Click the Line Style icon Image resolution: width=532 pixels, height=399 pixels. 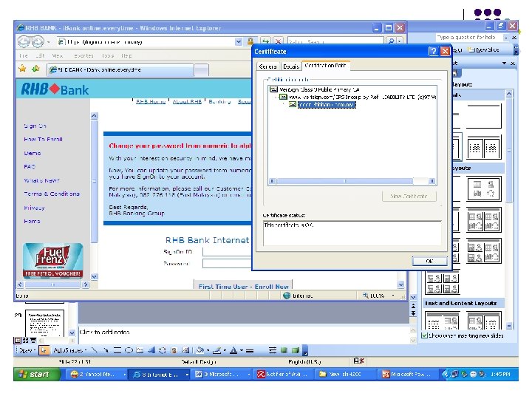(250, 350)
